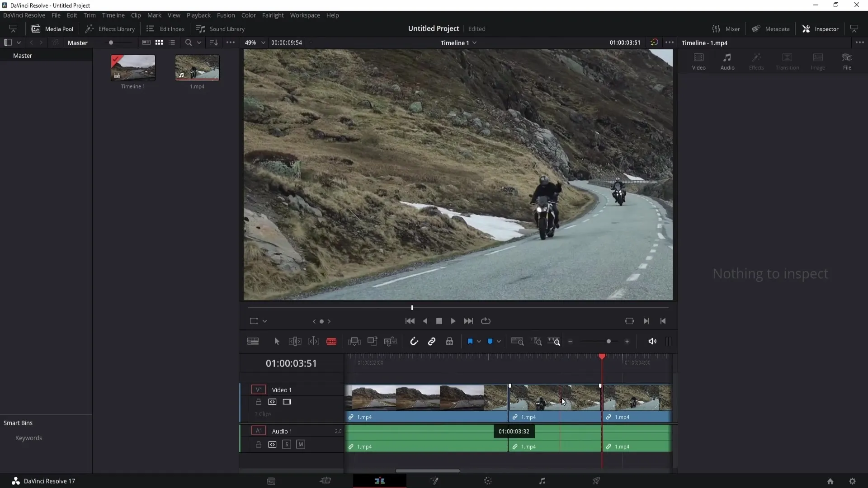Click the Detail Zoom icon
868x488 pixels.
537,342
